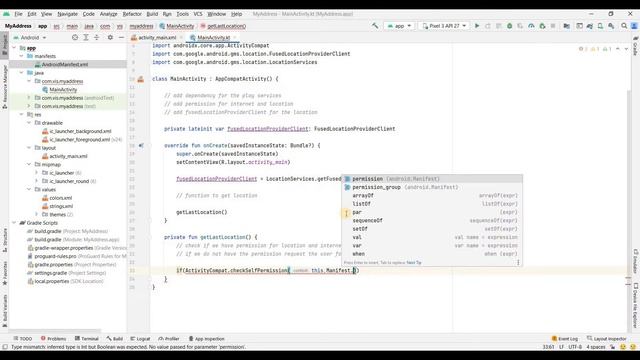Open the Logcat tool window
This screenshot has height=360, width=640.
click(140, 339)
